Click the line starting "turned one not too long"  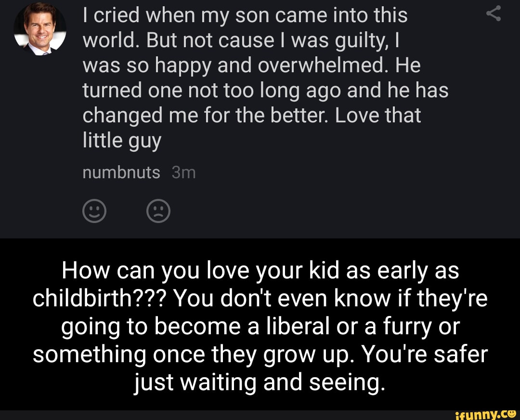tap(265, 91)
